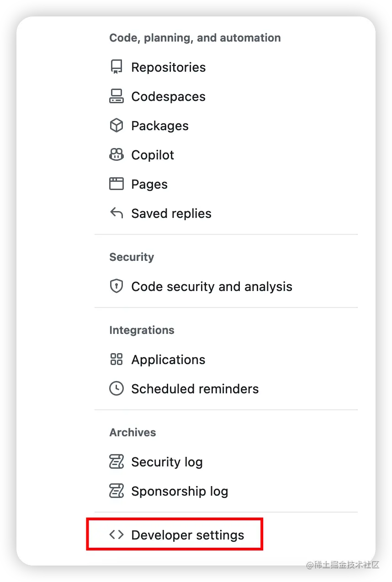Click the Repositories book icon

click(x=117, y=67)
